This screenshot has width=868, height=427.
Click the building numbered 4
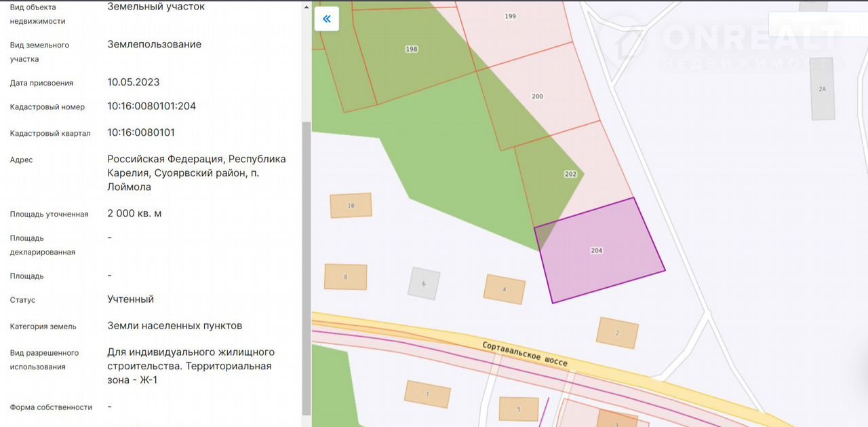pyautogui.click(x=504, y=289)
